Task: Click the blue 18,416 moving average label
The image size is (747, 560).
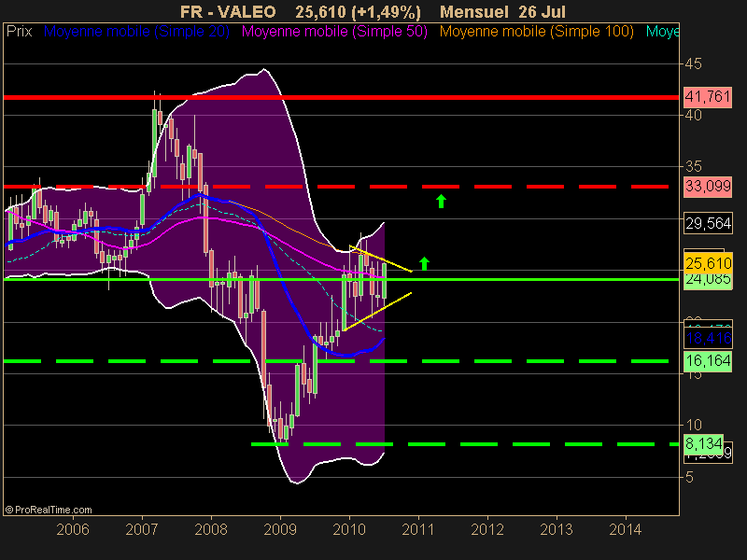Action: click(x=709, y=338)
